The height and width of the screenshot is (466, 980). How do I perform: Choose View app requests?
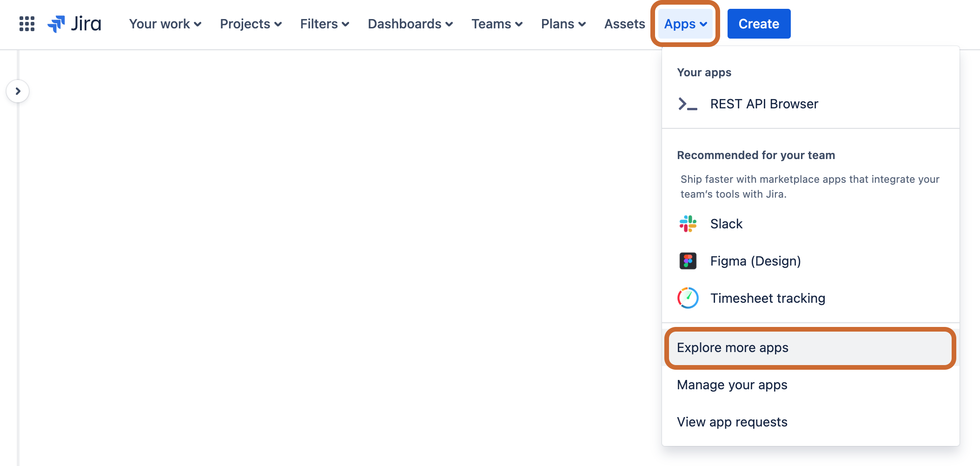point(811,422)
